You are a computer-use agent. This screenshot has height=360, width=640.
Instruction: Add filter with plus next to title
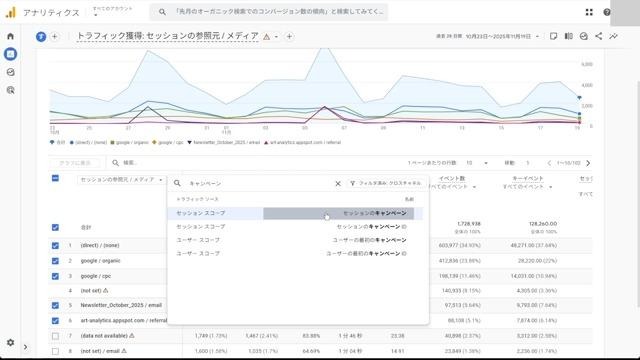point(289,36)
